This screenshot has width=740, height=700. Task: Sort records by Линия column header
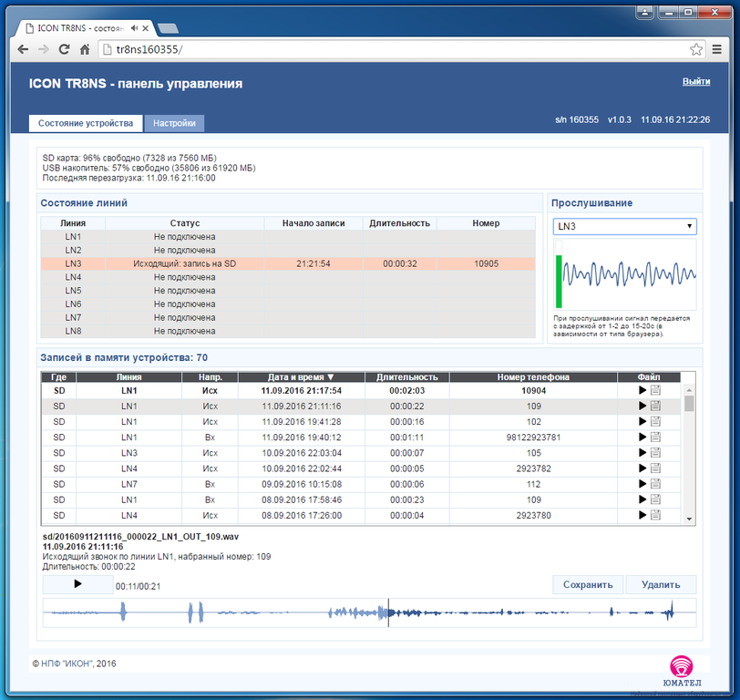[x=128, y=377]
